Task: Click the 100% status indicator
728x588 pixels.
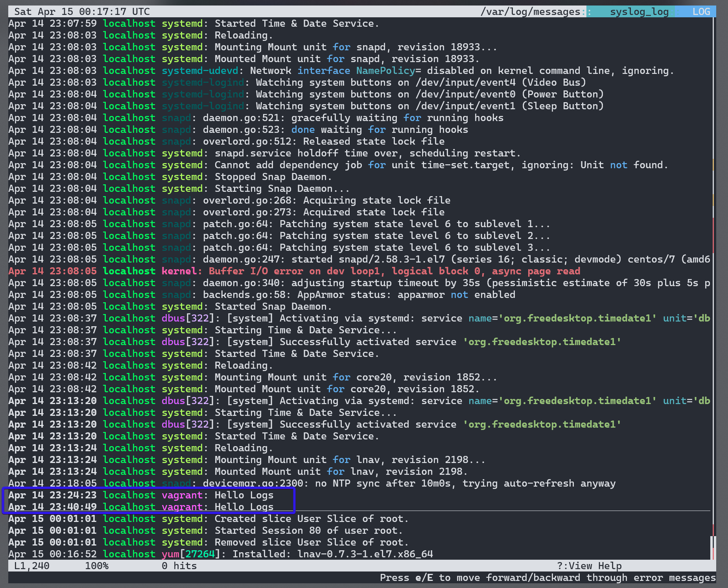Action: coord(97,566)
